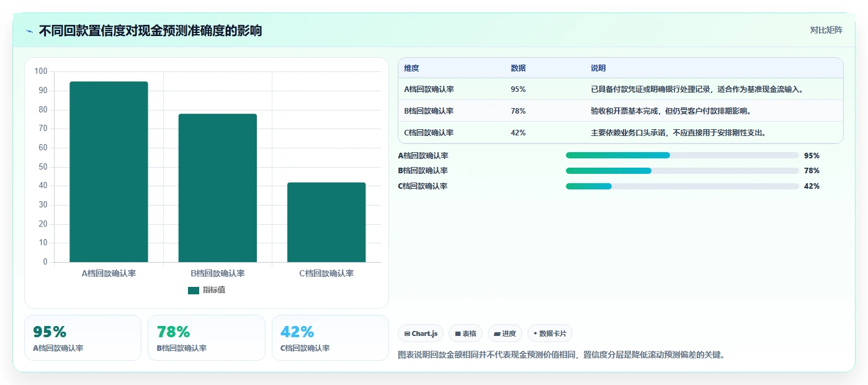The height and width of the screenshot is (385, 868).
Task: Toggle the 指标值 legend color box
Action: (194, 290)
